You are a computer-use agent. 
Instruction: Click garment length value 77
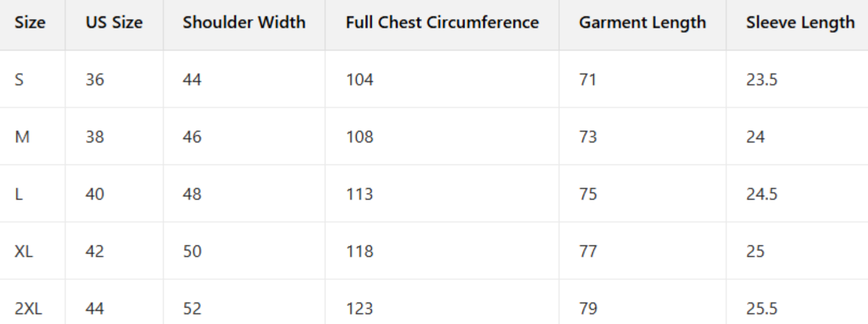point(587,252)
